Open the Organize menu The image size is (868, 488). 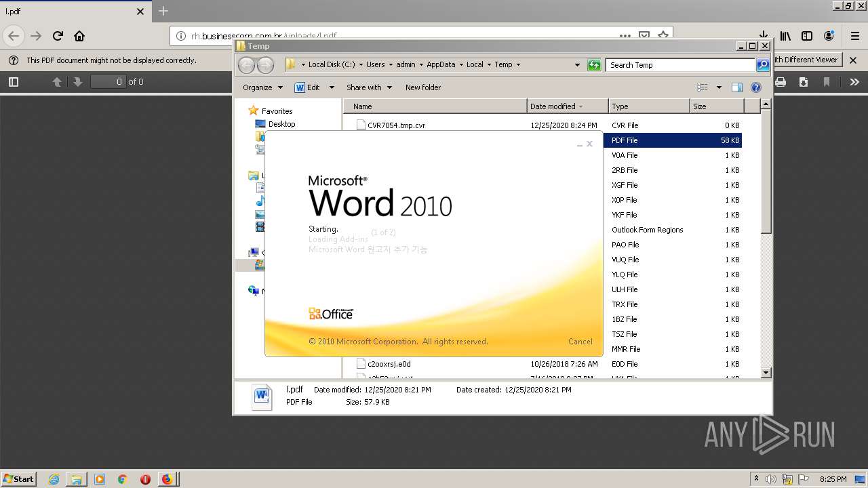262,87
